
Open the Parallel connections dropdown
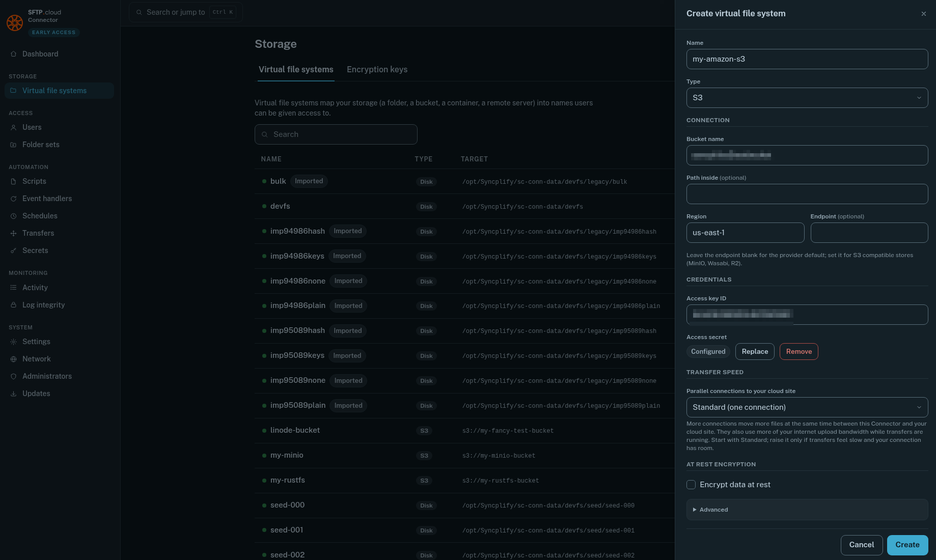tap(807, 407)
